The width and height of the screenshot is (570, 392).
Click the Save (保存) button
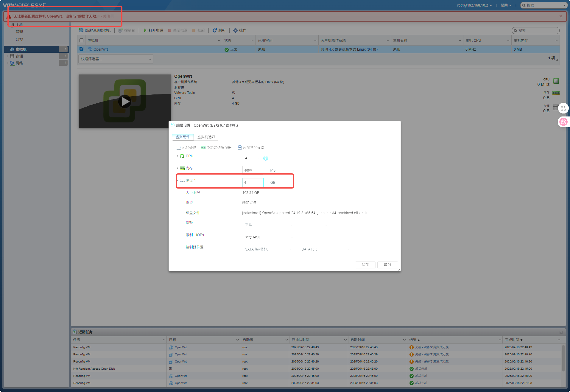click(x=365, y=265)
